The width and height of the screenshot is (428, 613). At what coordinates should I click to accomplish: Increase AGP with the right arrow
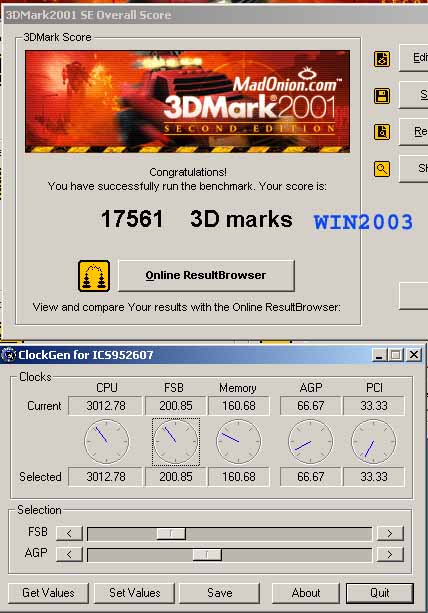[x=390, y=554]
